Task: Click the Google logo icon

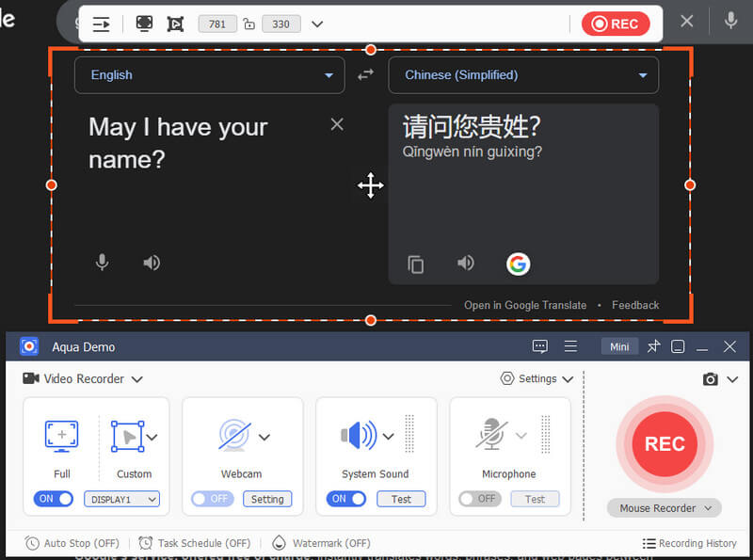Action: coord(518,264)
